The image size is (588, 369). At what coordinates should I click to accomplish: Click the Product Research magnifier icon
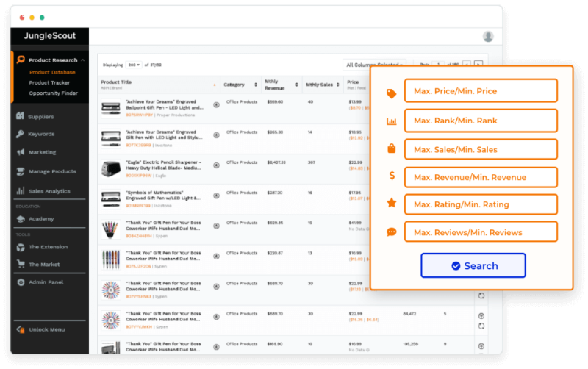(x=21, y=60)
